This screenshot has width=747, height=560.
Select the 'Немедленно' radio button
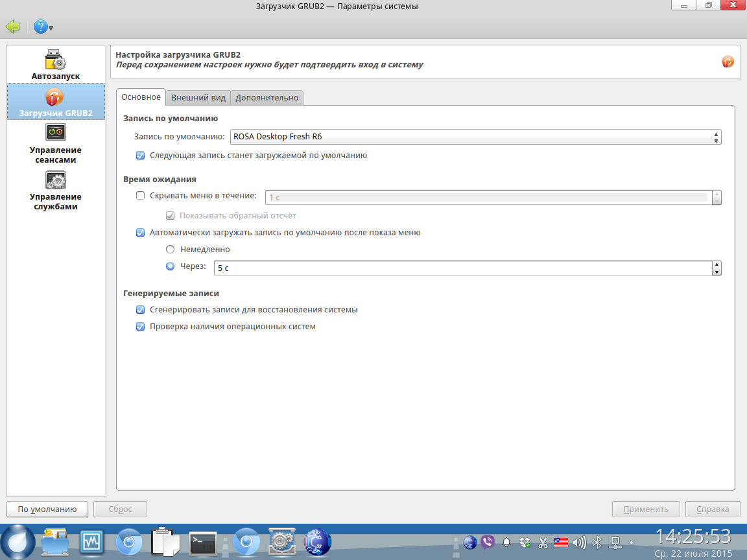click(x=170, y=249)
